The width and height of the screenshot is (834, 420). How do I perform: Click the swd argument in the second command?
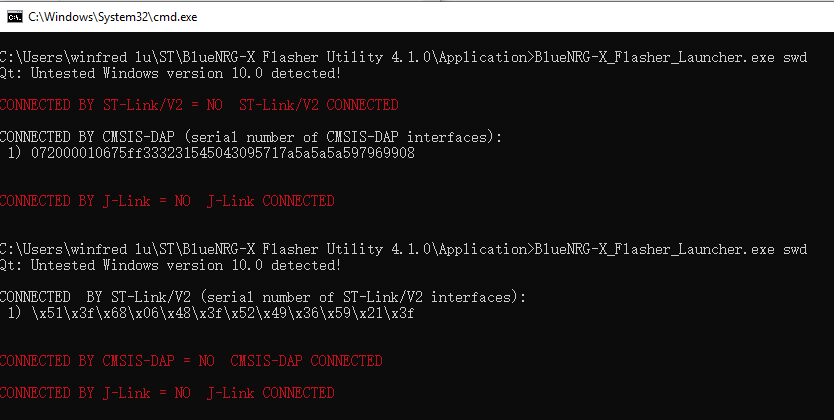(795, 249)
